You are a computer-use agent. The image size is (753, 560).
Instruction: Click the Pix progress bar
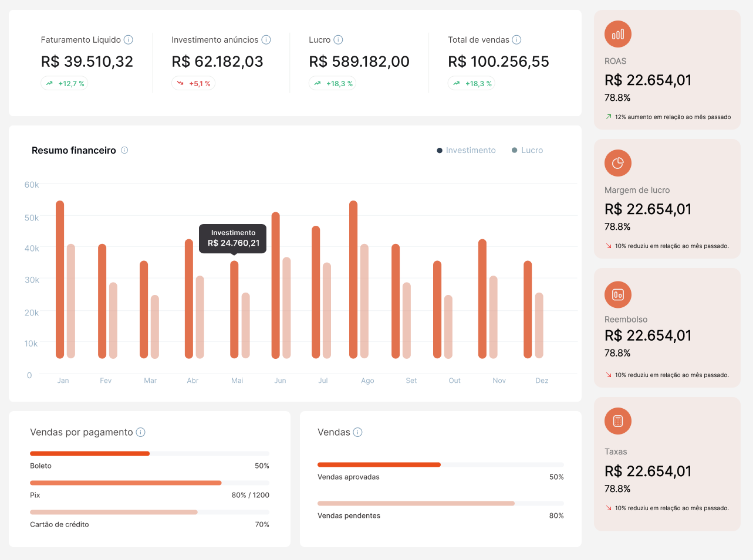click(150, 483)
